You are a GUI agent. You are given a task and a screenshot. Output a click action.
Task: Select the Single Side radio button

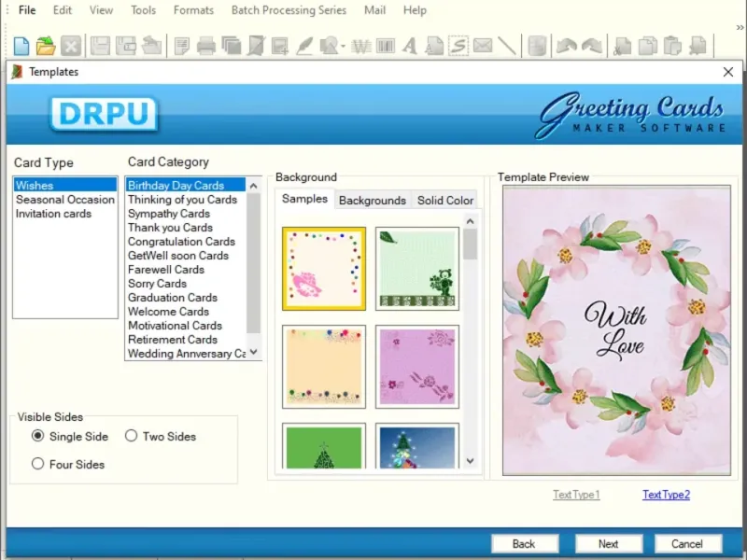(37, 436)
